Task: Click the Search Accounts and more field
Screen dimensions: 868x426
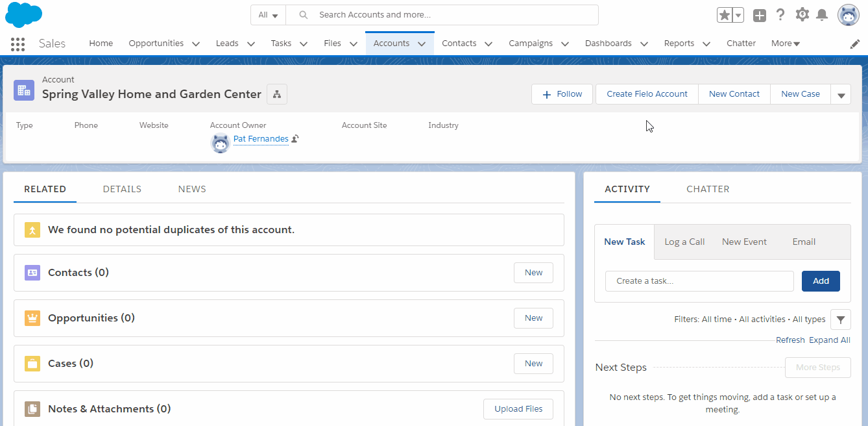Action: click(442, 15)
